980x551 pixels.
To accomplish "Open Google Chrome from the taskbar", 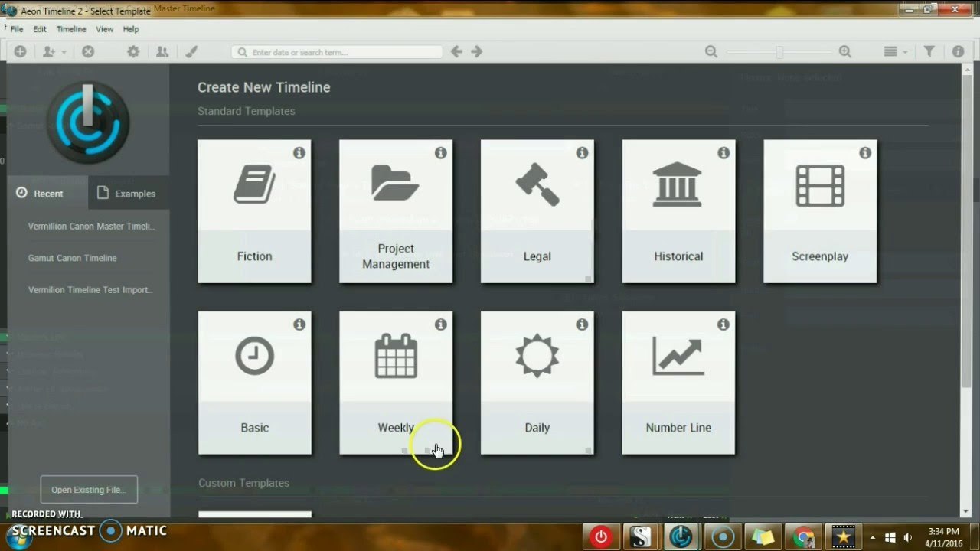I will (803, 537).
